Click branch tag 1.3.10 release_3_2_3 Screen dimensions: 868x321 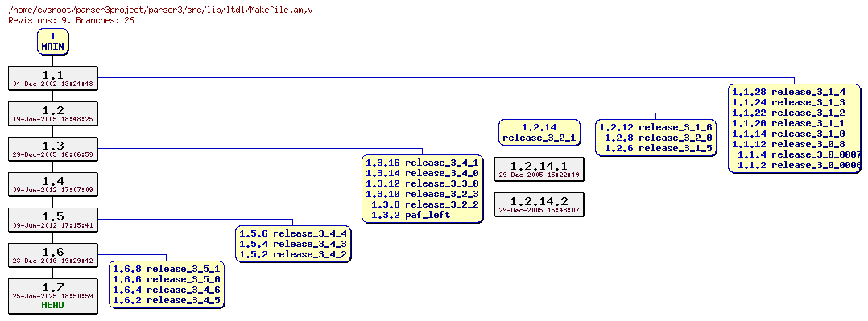pos(423,194)
